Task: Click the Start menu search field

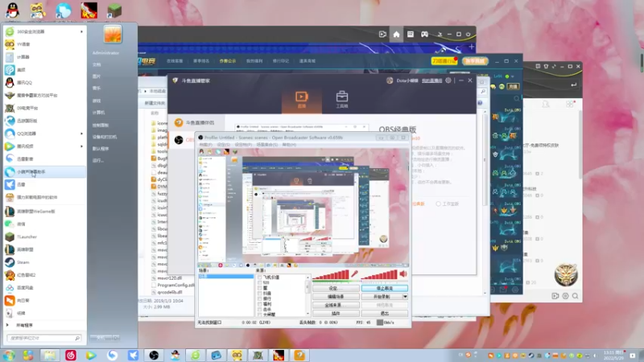Action: tap(43, 338)
